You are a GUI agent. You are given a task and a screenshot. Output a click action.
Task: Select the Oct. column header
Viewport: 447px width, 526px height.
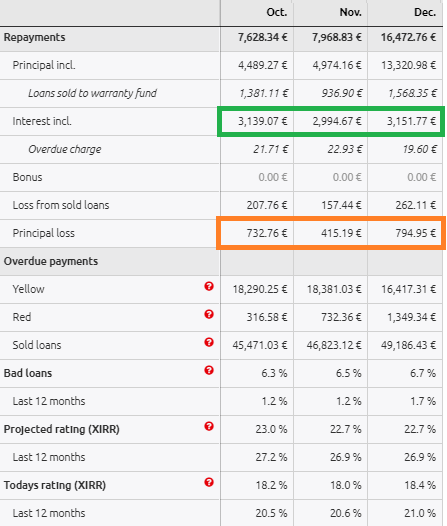(277, 12)
